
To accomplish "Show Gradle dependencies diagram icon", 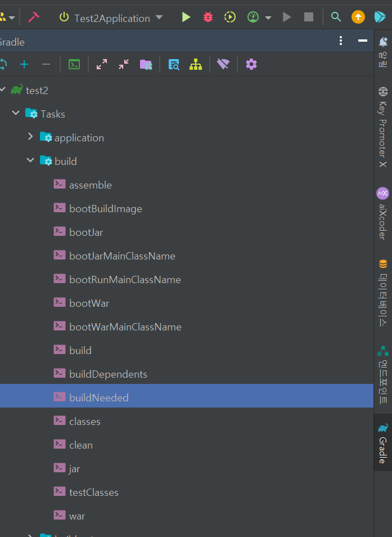I will pos(196,64).
